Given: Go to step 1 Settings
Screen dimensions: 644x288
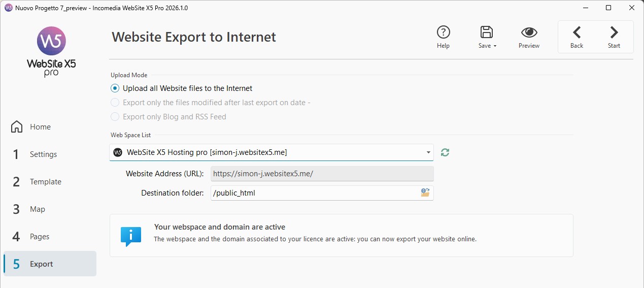Looking at the screenshot, I should coord(50,154).
